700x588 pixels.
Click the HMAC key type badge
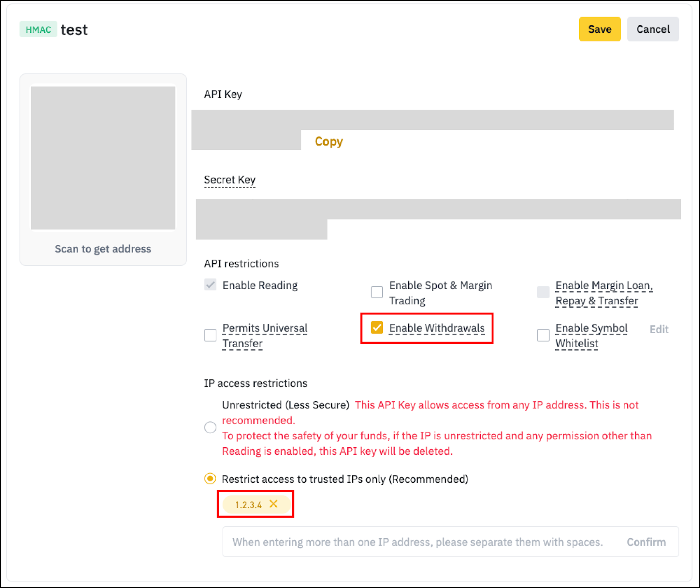tap(38, 29)
